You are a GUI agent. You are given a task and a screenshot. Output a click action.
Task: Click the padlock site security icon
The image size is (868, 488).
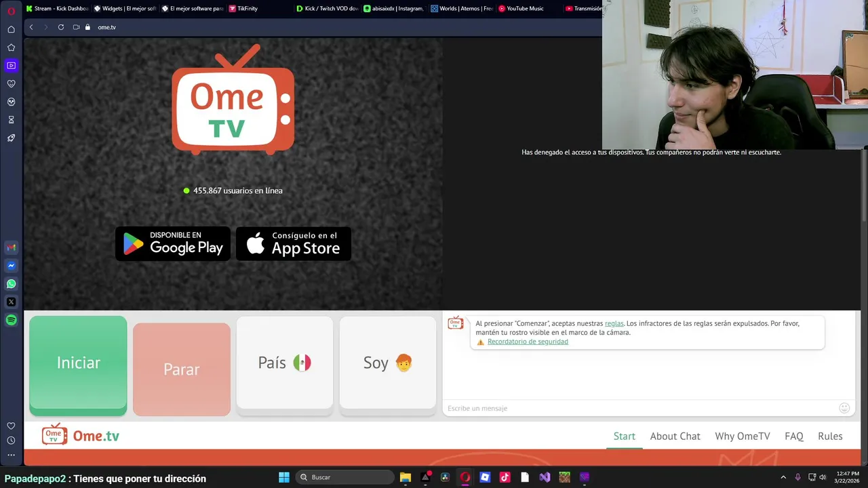(87, 27)
